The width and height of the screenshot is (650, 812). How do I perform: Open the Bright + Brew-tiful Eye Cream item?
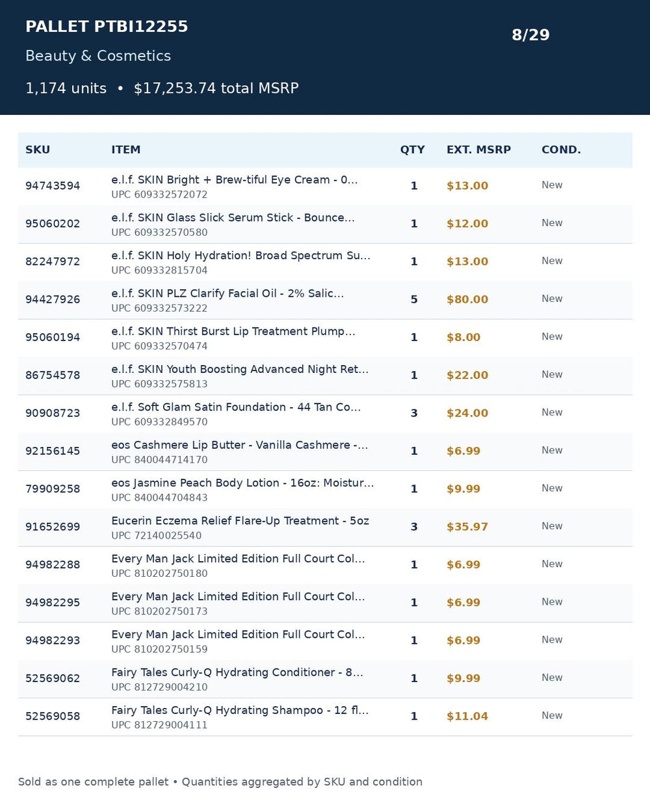click(x=234, y=180)
